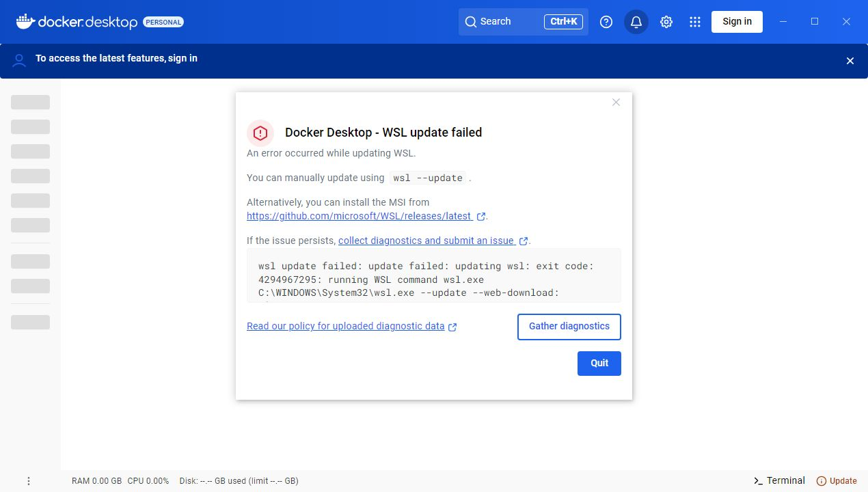Click the Gather diagnostics button
Image resolution: width=868 pixels, height=492 pixels.
(x=569, y=327)
